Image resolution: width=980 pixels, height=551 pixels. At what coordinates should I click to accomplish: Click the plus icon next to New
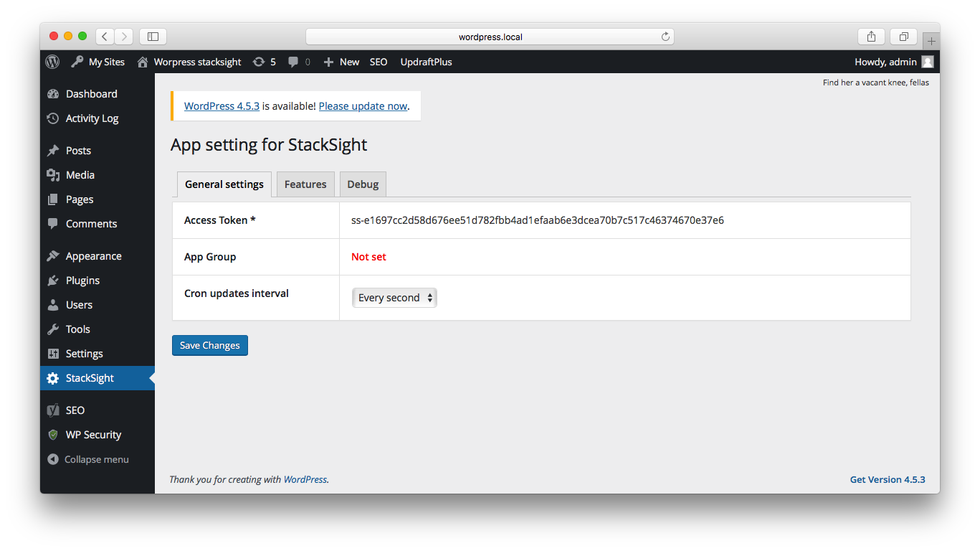click(328, 62)
